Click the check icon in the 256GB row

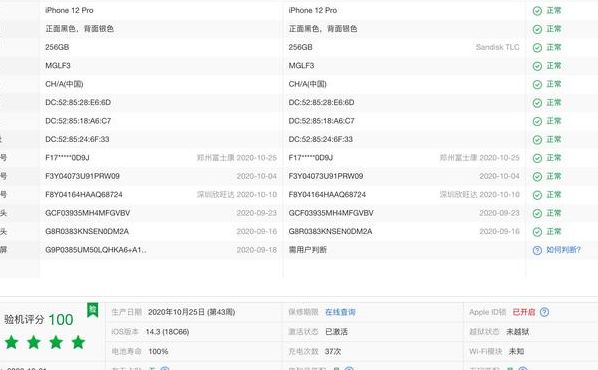click(537, 48)
